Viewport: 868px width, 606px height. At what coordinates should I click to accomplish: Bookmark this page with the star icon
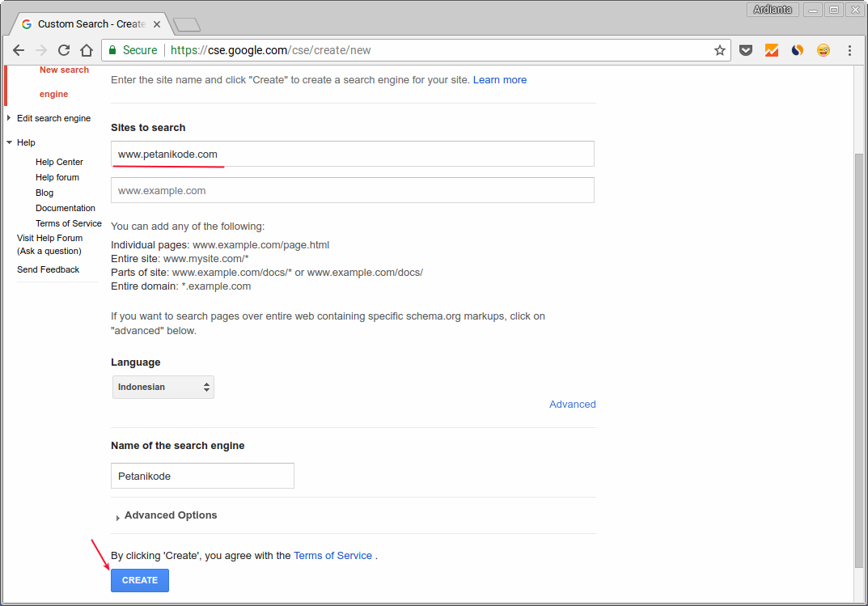tap(719, 49)
